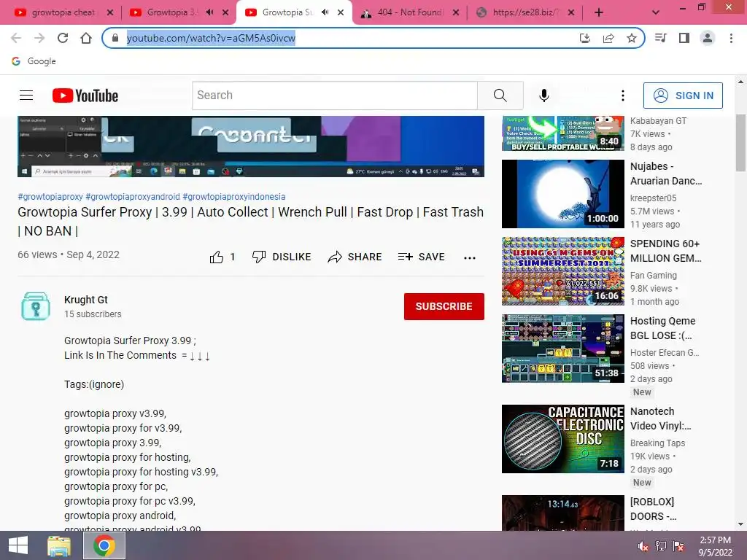This screenshot has width=747, height=560.
Task: Open Action Center flag tray icon
Action: pyautogui.click(x=678, y=546)
